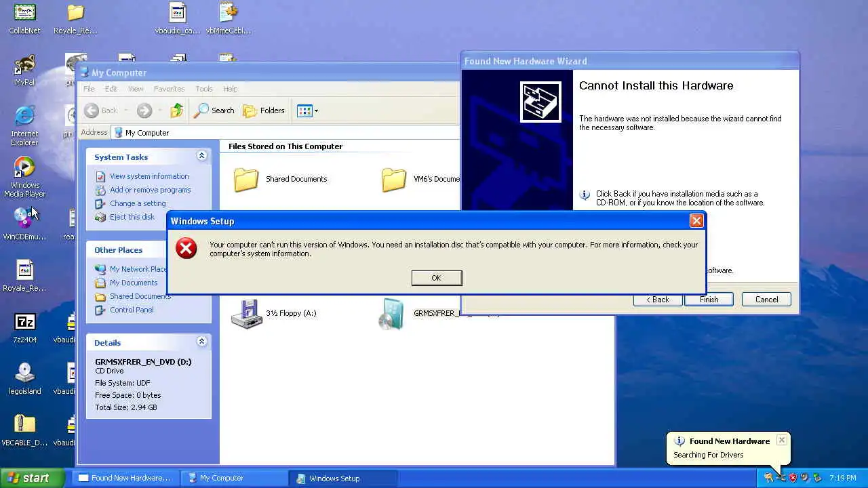Viewport: 868px width, 488px height.
Task: Click Finish in Found New Hardware Wizard
Action: pos(709,300)
